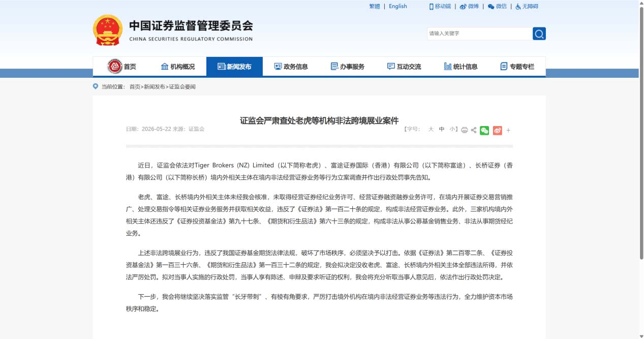
Task: Open the 统计信息 navigation item
Action: point(461,67)
